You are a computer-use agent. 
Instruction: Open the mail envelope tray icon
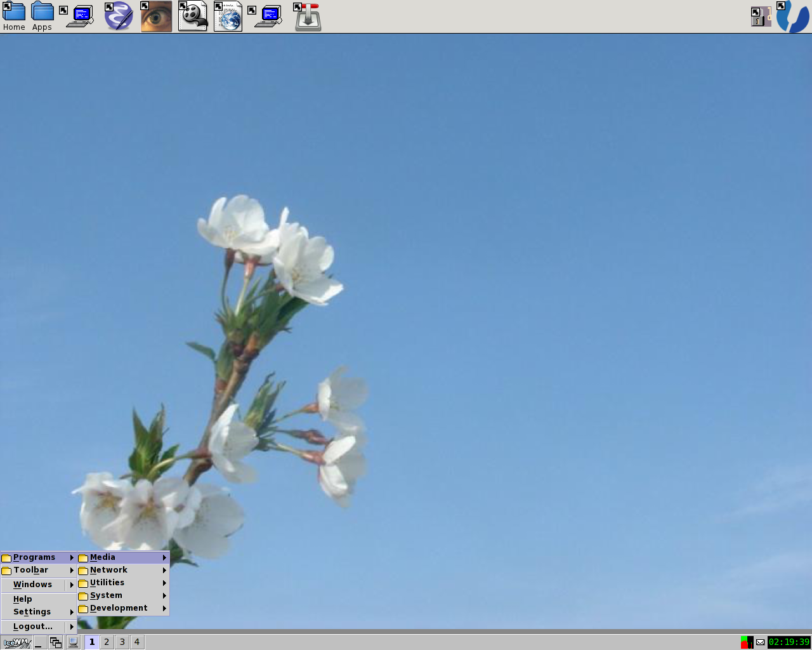(x=760, y=642)
